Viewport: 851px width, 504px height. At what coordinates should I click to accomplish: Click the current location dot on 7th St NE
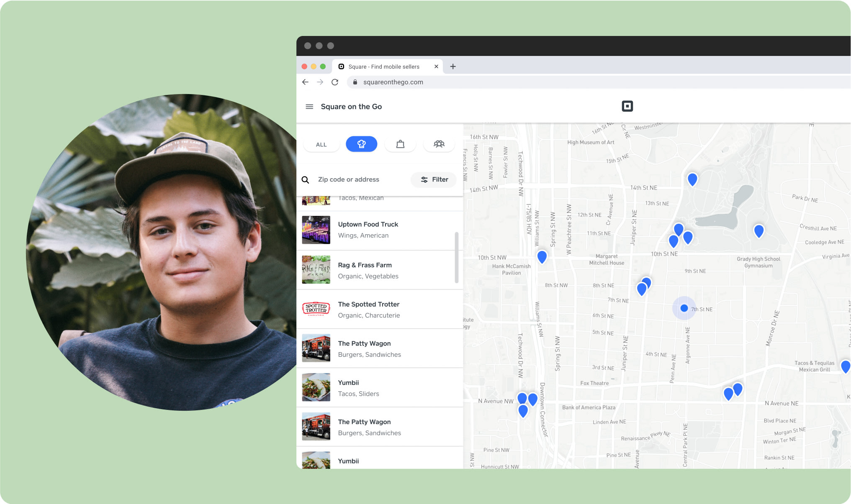click(684, 308)
